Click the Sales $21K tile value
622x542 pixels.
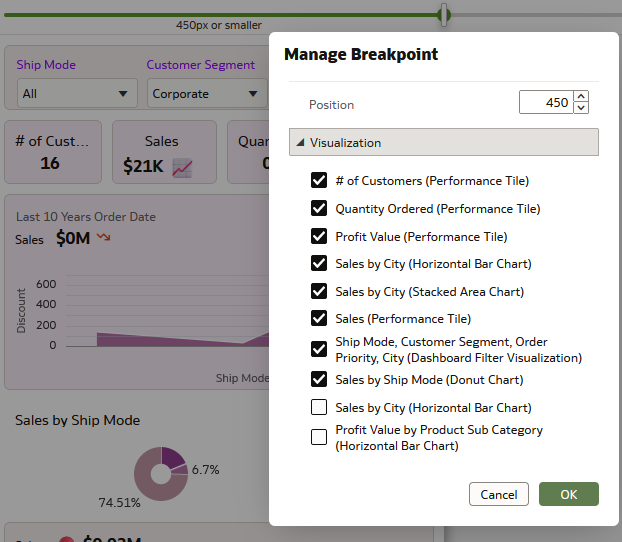coord(143,166)
